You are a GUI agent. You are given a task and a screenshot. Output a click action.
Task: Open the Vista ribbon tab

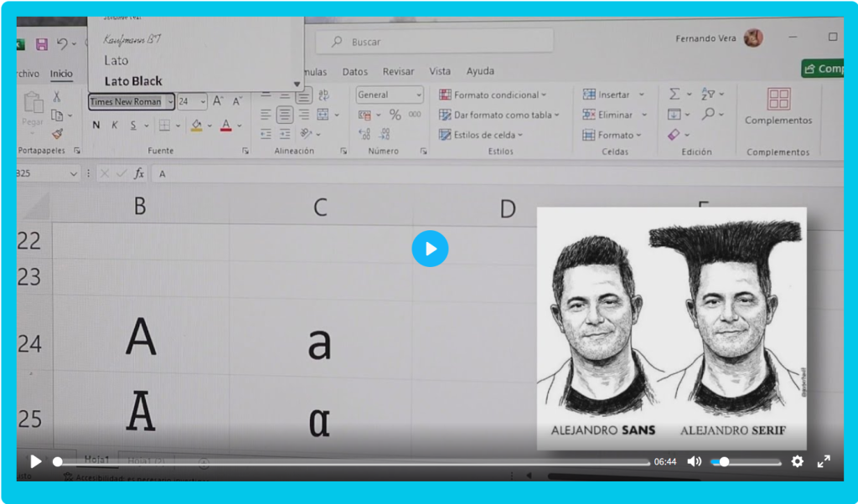click(440, 72)
